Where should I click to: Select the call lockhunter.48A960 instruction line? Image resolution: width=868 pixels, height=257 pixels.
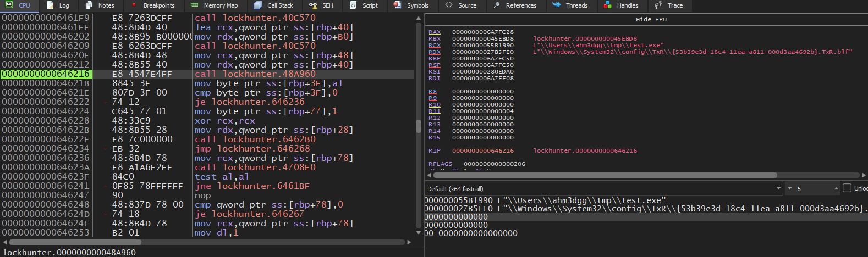tap(255, 74)
